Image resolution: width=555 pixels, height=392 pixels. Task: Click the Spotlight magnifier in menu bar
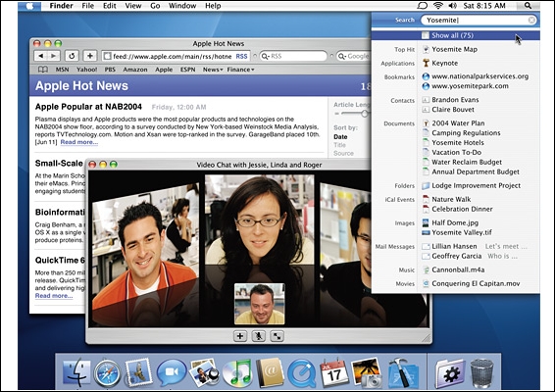point(528,6)
